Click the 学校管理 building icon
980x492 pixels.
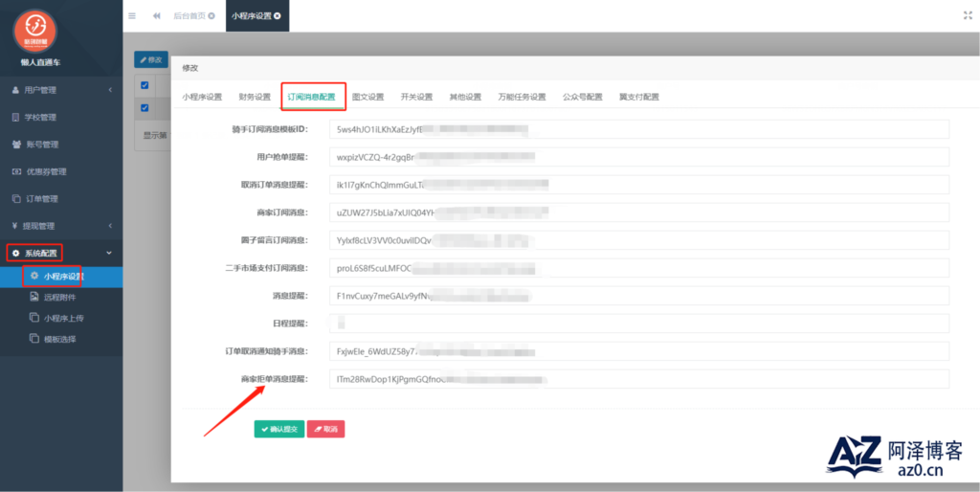click(x=15, y=117)
